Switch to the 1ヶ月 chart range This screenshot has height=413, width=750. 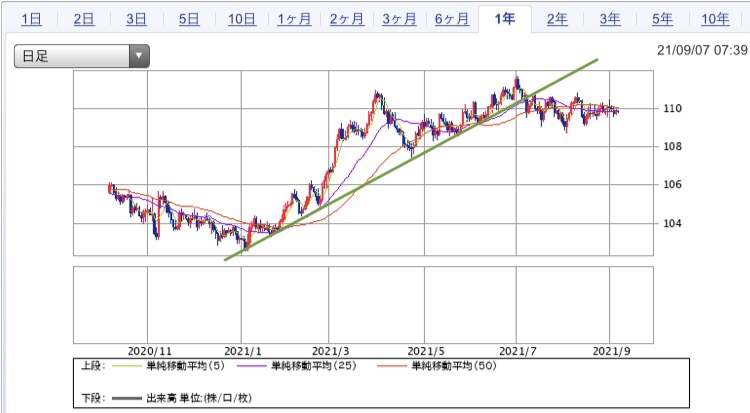[x=294, y=19]
